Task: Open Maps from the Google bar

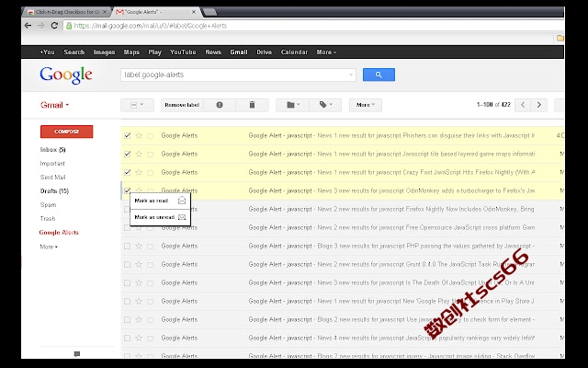Action: point(131,52)
